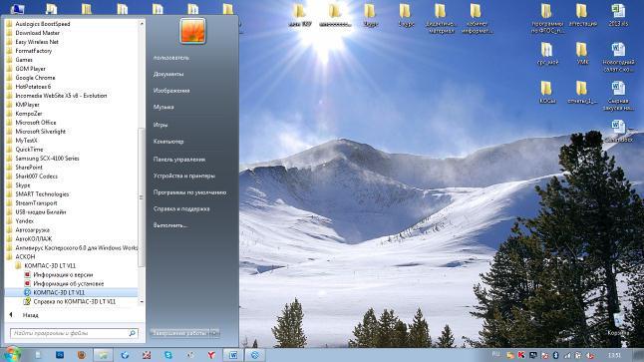
Task: Open the Антивирус Касперского 6.0 folder
Action: click(71, 247)
